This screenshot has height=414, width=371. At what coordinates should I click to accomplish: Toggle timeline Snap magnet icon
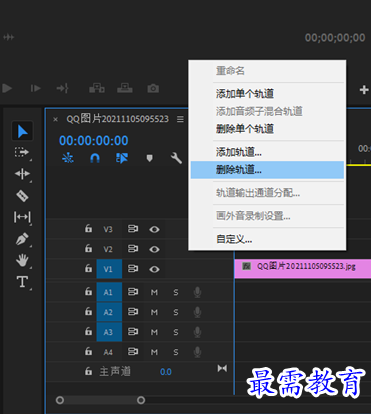pyautogui.click(x=95, y=158)
